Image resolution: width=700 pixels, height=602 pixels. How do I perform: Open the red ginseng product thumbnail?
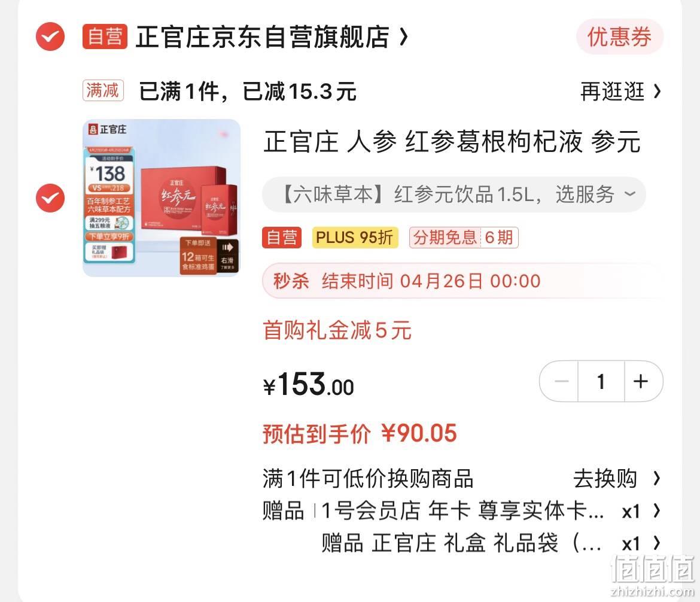[162, 198]
